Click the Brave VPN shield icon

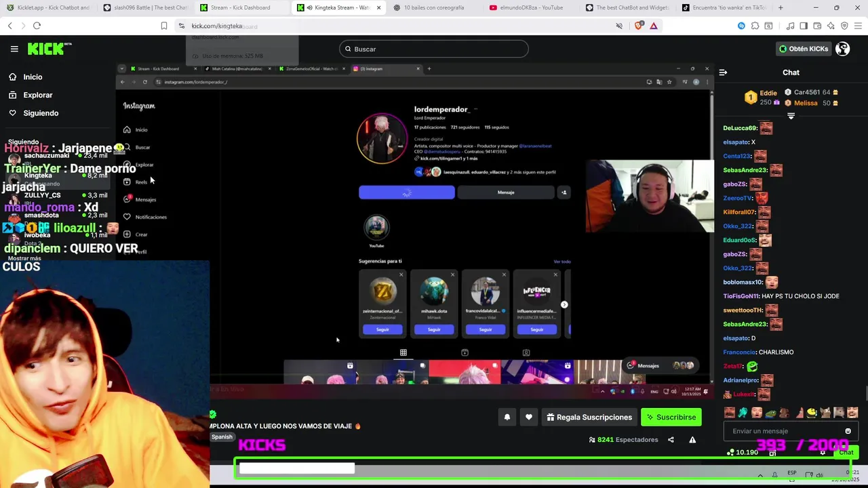coord(844,26)
